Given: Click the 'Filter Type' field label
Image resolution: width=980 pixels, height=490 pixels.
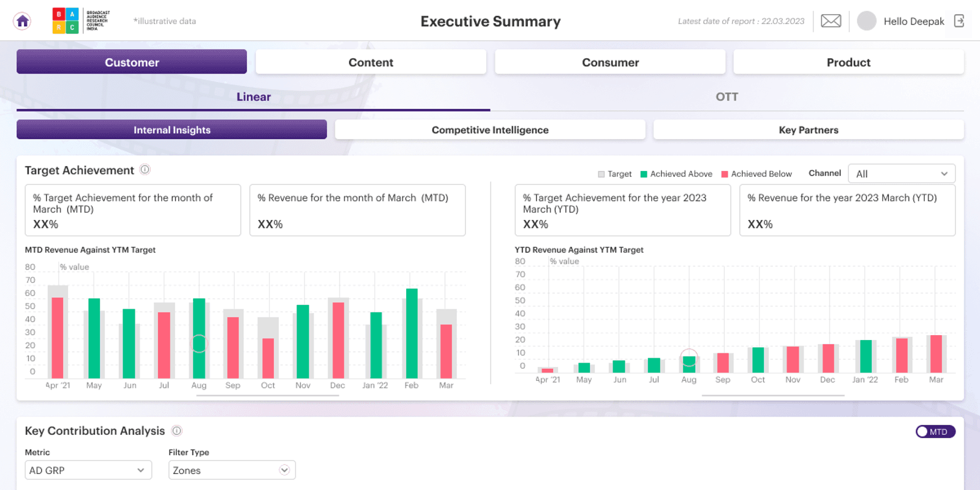Looking at the screenshot, I should point(189,453).
